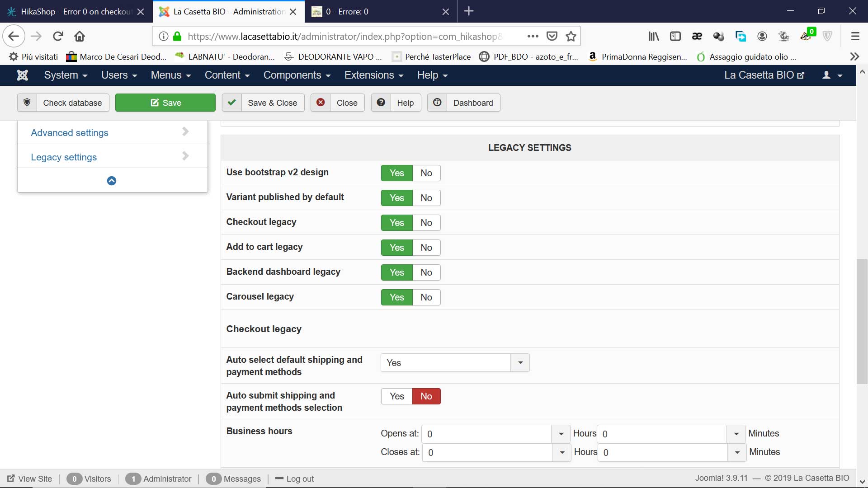Open the Library icon in Firefox toolbar

tap(654, 36)
